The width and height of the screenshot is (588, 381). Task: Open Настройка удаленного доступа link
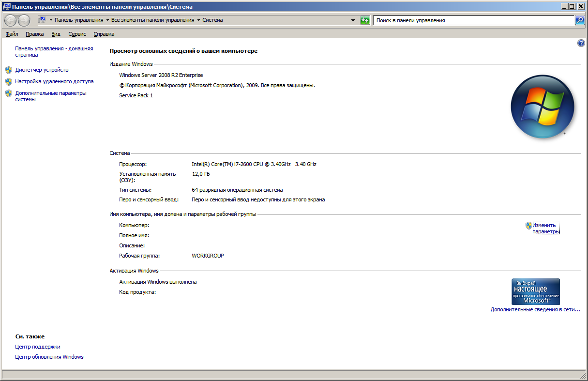[x=54, y=81]
